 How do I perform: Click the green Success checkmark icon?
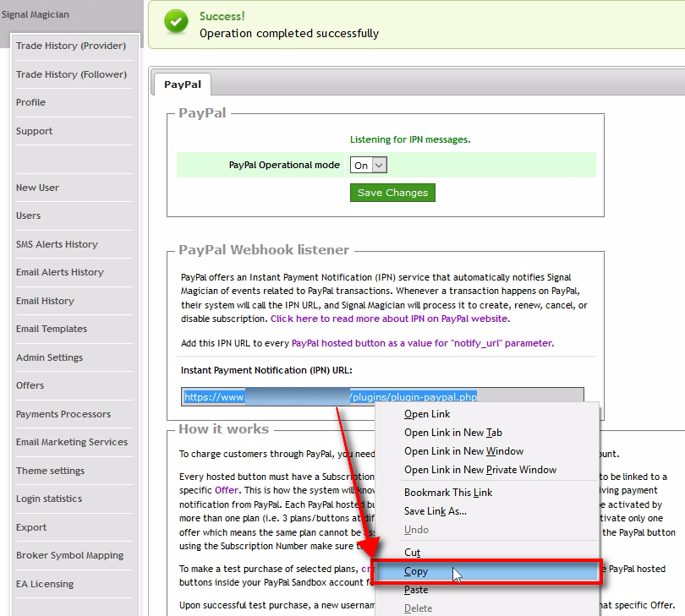pyautogui.click(x=177, y=23)
